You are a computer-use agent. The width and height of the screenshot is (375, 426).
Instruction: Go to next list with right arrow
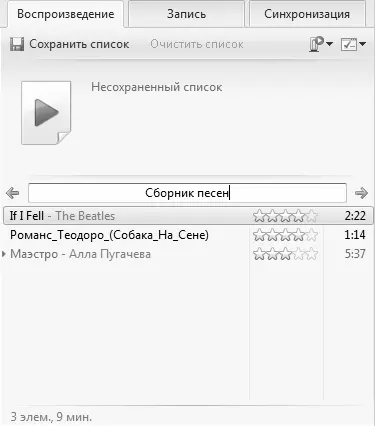pos(361,193)
